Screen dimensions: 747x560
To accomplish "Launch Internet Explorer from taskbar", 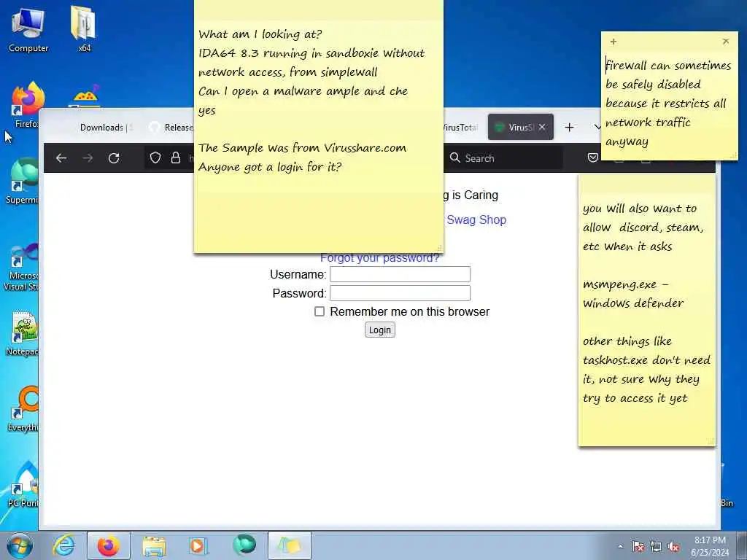I will tap(63, 545).
